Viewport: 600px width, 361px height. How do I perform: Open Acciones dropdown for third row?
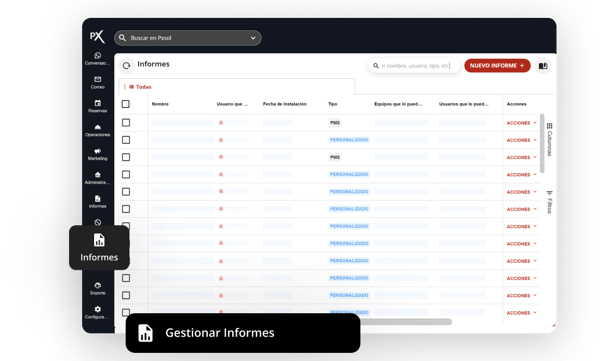522,157
